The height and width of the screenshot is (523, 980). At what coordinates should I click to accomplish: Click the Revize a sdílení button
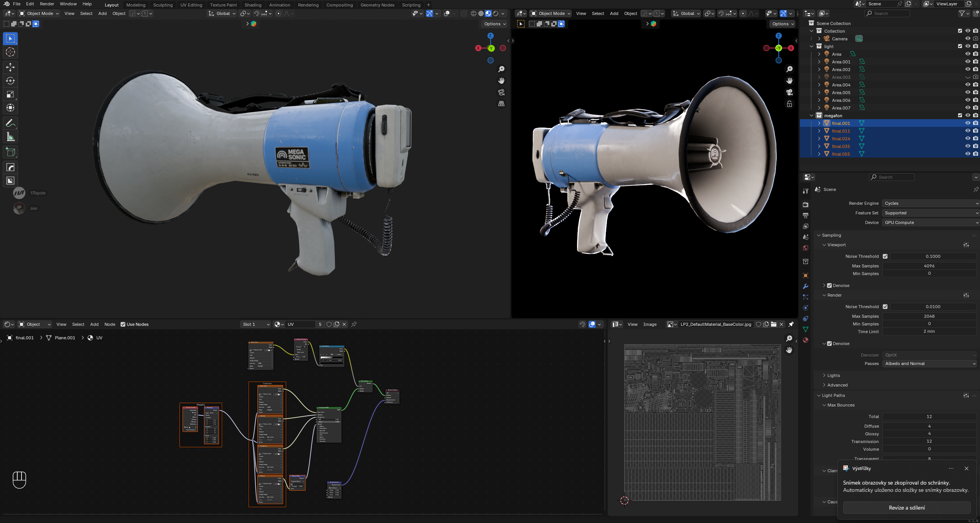pos(907,508)
